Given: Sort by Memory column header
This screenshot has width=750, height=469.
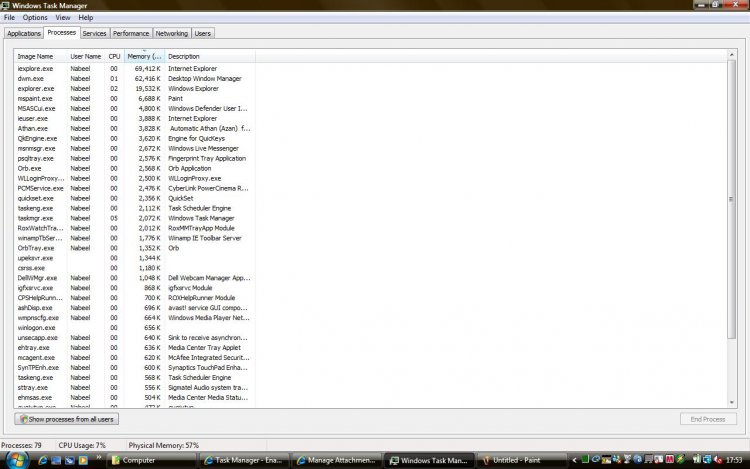Looking at the screenshot, I should click(144, 56).
